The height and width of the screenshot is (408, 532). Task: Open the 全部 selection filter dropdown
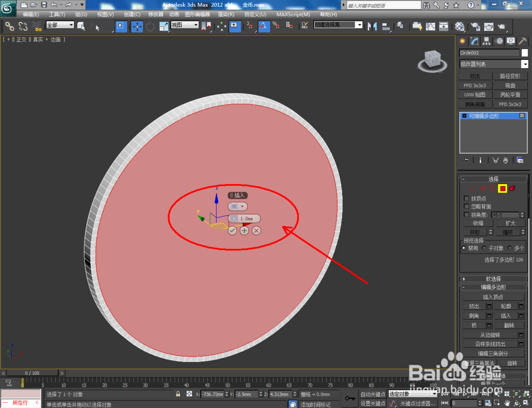point(60,25)
